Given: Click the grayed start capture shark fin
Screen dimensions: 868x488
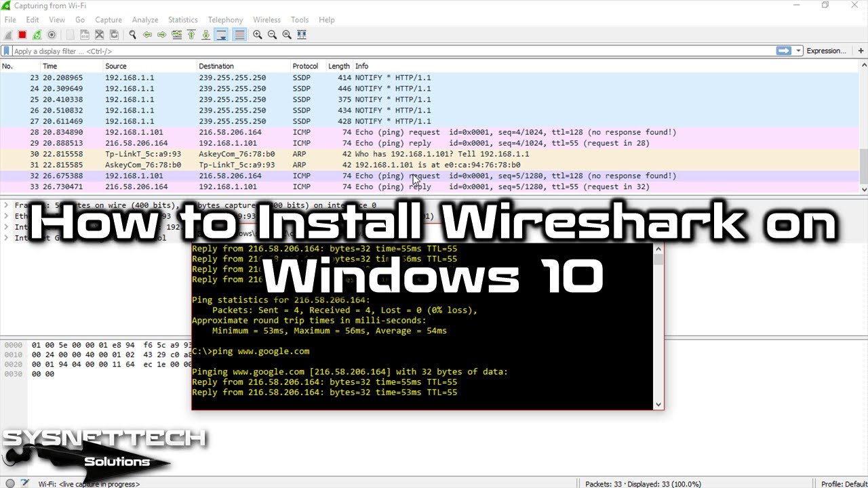Looking at the screenshot, I should 8,35.
